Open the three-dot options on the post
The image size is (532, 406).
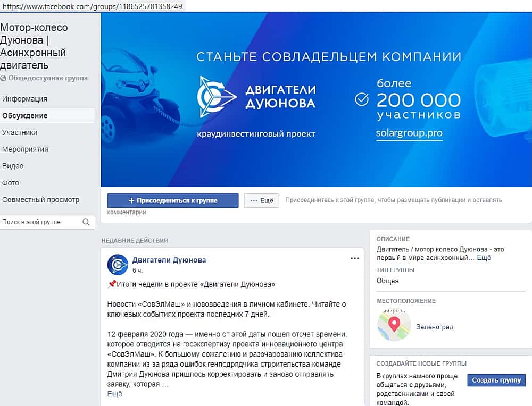click(x=354, y=259)
